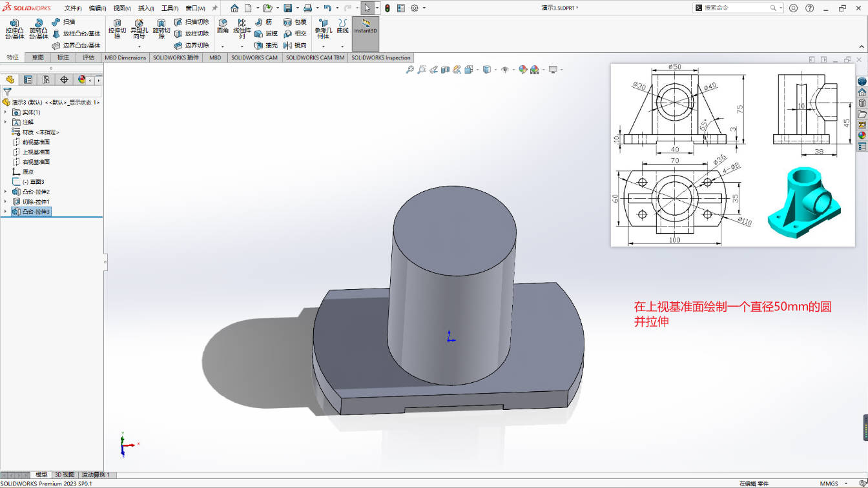The width and height of the screenshot is (868, 488).
Task: Select the 筋 rib tool
Action: [263, 22]
